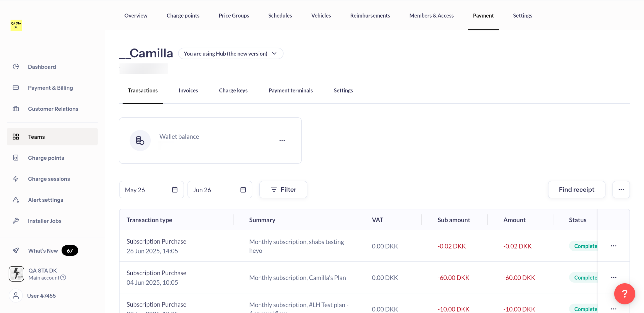Click the Alert settings bell icon
The image size is (644, 313).
coord(16,200)
